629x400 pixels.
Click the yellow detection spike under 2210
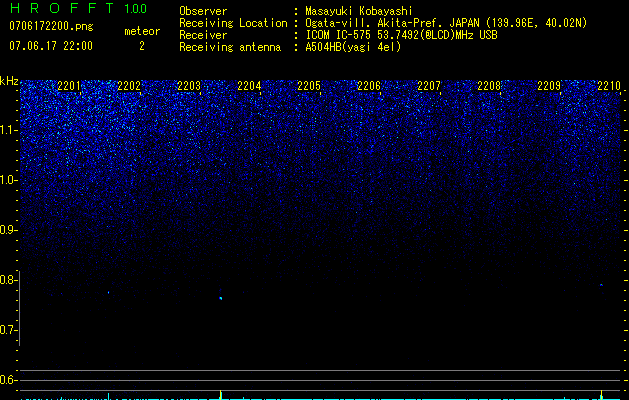point(601,395)
